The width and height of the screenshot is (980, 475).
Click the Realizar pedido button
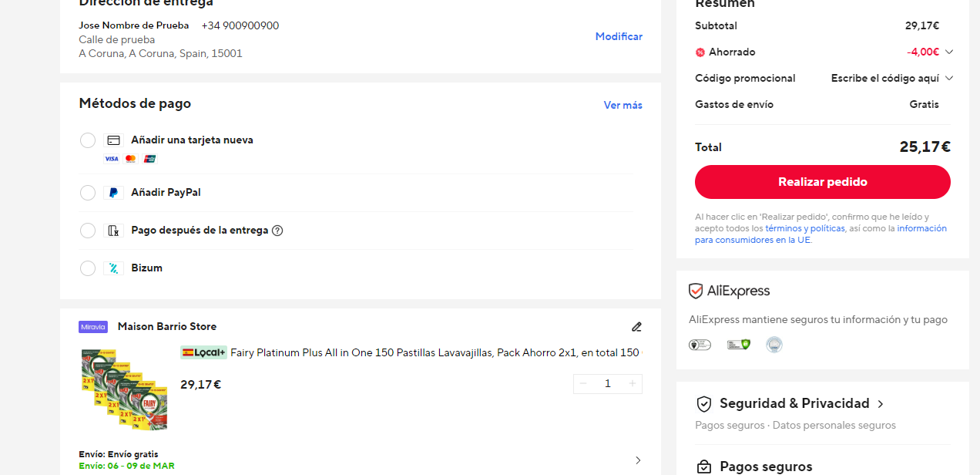coord(822,182)
